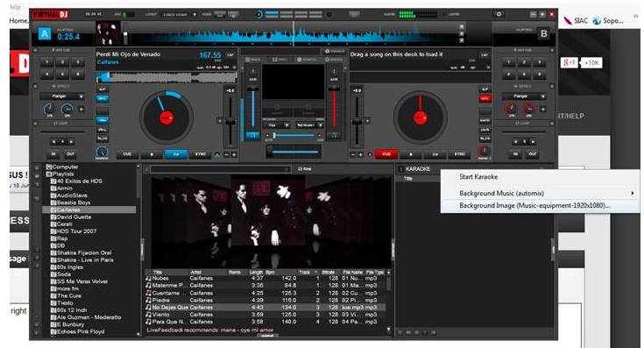The height and width of the screenshot is (348, 644).
Task: Double deck A loop length
Action: coord(71,142)
